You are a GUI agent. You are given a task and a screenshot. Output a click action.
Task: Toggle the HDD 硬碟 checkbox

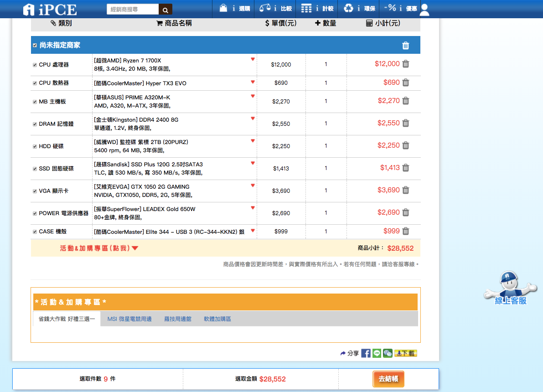coord(35,146)
